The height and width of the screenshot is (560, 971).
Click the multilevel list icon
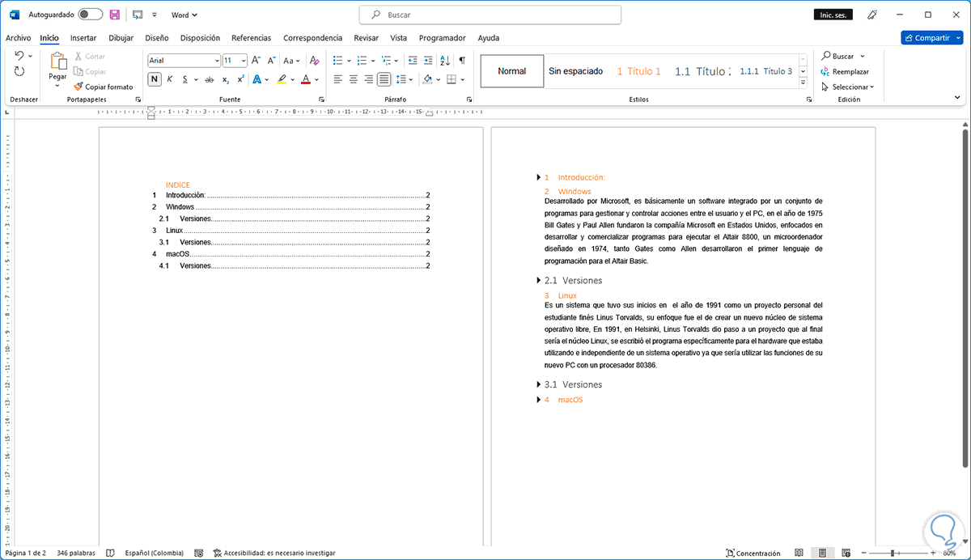coord(386,61)
